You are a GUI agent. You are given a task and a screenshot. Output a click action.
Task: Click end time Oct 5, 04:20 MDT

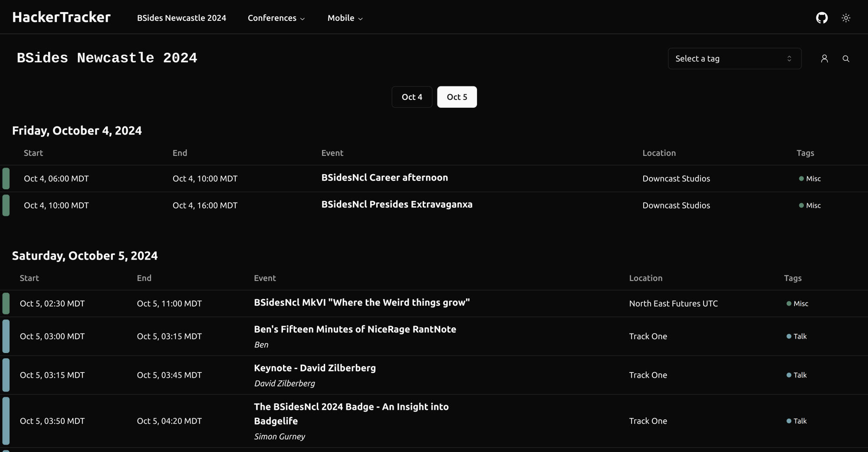pos(169,421)
